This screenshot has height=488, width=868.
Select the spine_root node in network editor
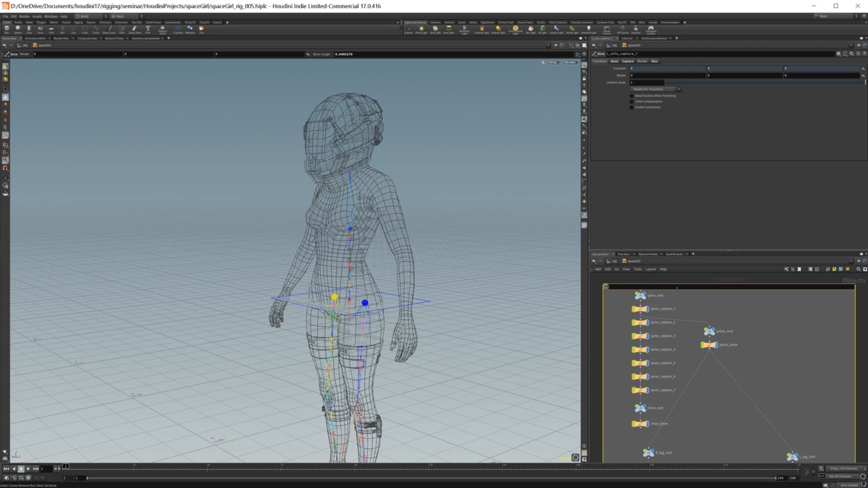pyautogui.click(x=641, y=295)
